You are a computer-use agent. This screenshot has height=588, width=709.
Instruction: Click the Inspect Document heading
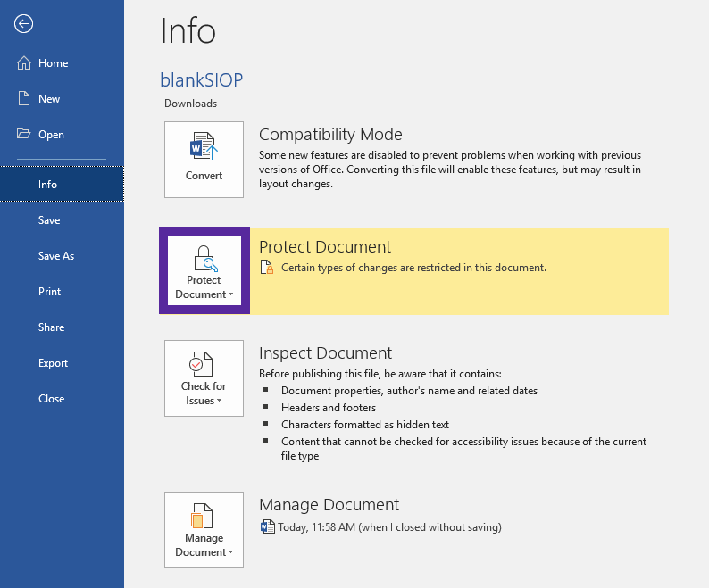click(326, 353)
